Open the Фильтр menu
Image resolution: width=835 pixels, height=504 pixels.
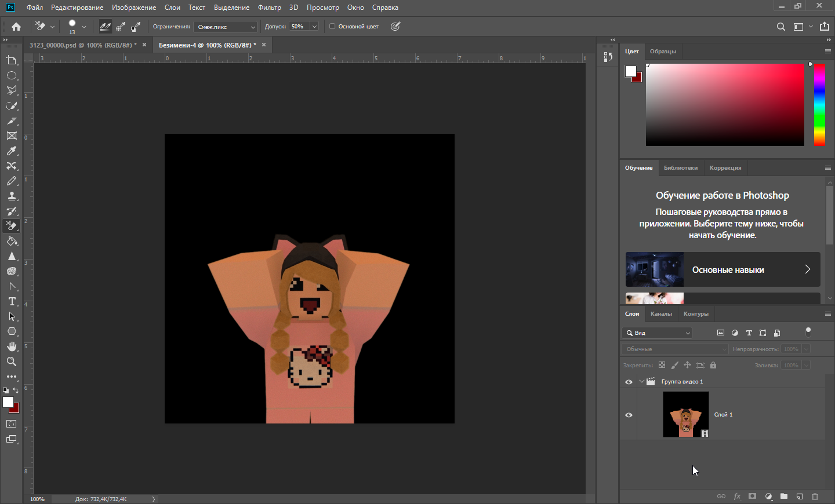[x=269, y=8]
